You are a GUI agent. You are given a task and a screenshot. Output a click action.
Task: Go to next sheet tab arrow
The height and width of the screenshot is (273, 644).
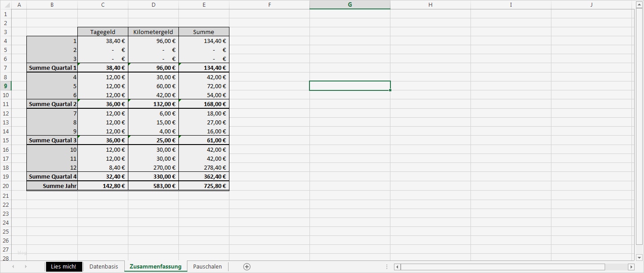(25, 266)
